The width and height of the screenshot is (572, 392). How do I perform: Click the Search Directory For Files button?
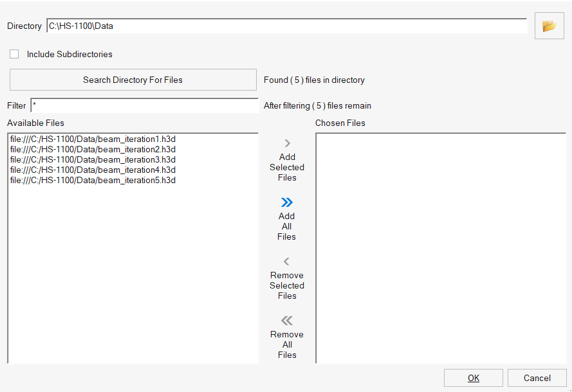(x=133, y=80)
